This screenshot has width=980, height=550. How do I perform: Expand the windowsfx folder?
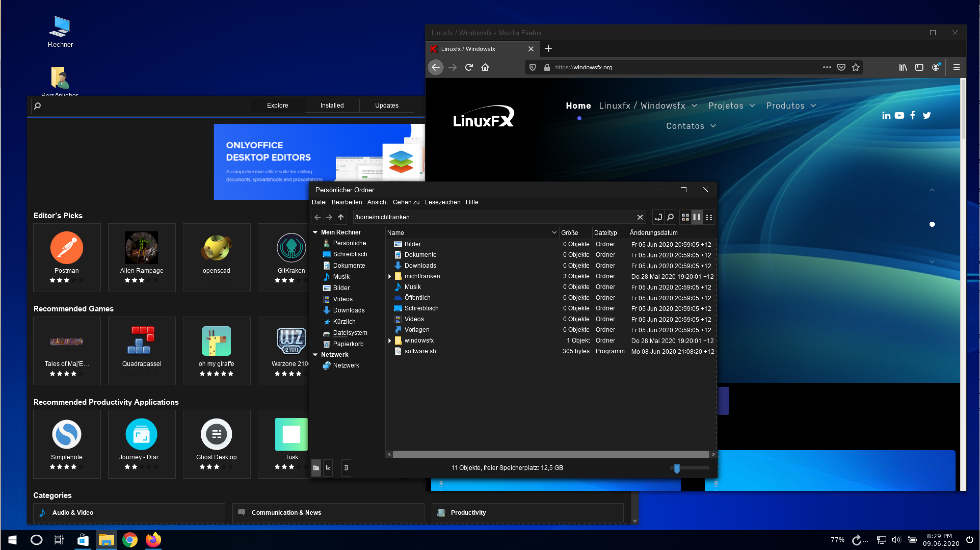390,341
